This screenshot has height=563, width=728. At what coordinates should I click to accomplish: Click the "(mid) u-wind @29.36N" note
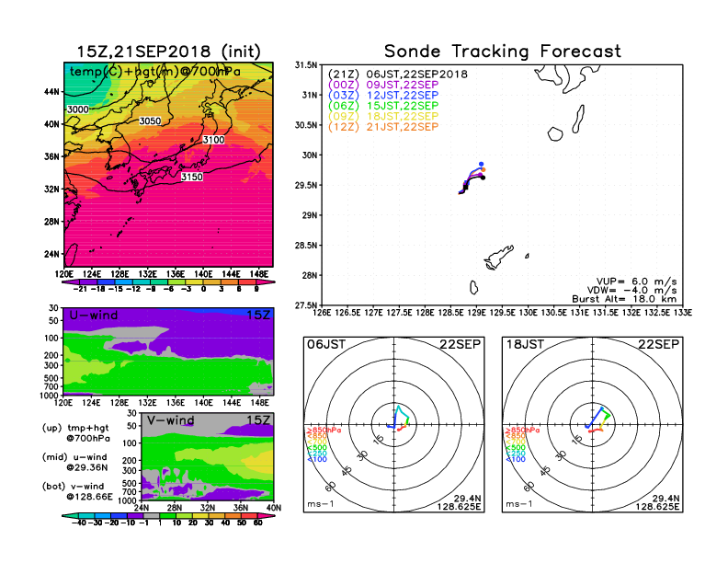[x=74, y=462]
